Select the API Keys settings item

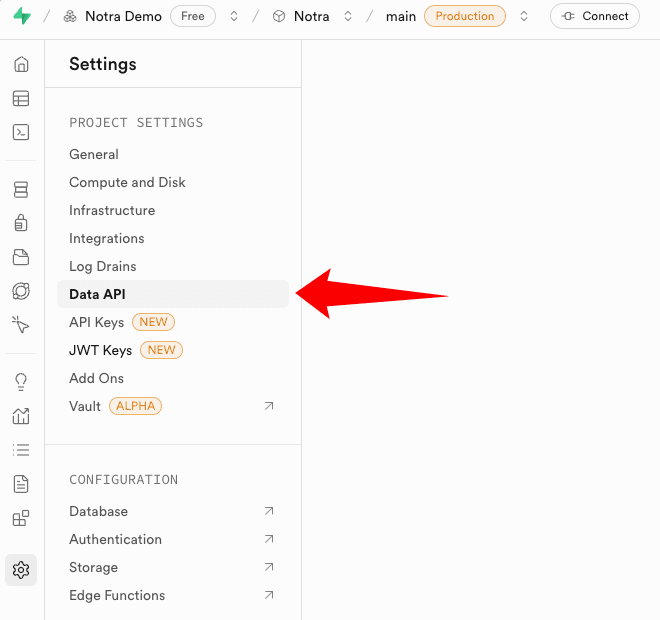click(96, 322)
